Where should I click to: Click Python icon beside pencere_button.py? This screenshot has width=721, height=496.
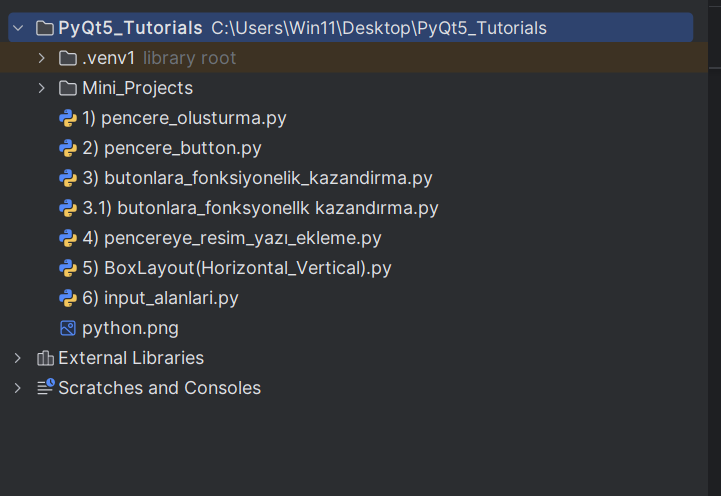[68, 148]
